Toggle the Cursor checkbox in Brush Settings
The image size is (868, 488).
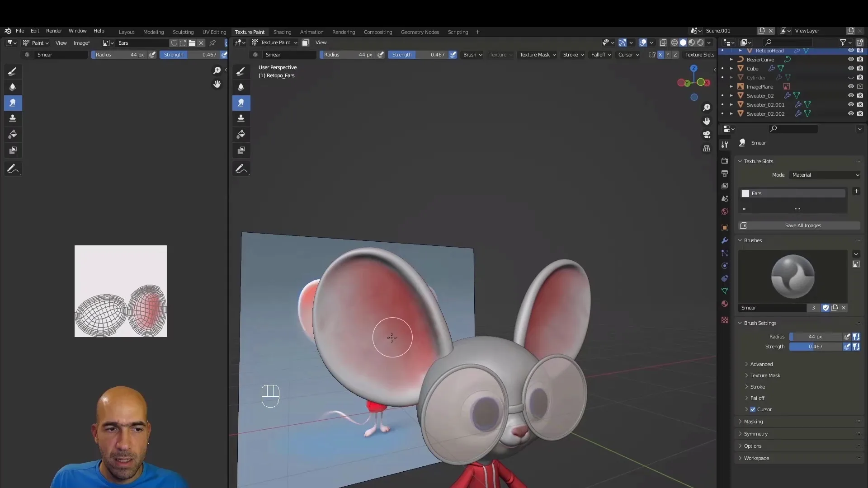pyautogui.click(x=753, y=409)
